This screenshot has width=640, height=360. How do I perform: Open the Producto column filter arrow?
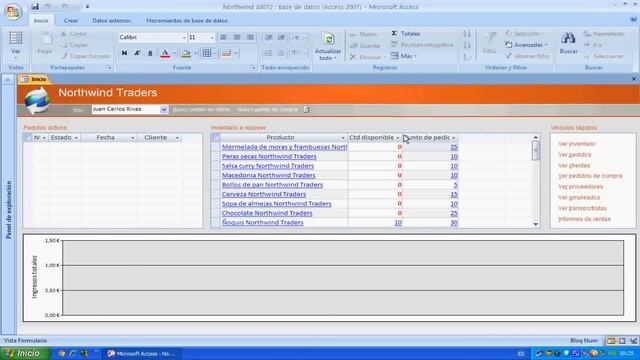click(343, 138)
